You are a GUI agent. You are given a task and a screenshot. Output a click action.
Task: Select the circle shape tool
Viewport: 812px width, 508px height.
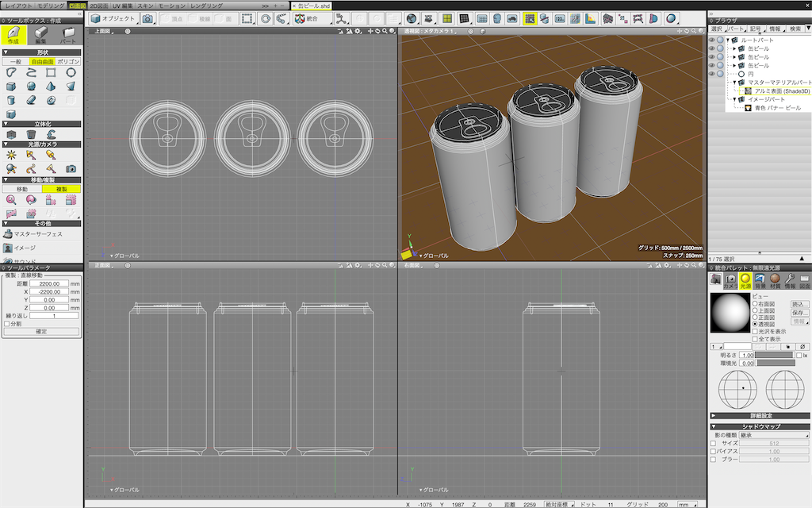(x=71, y=72)
